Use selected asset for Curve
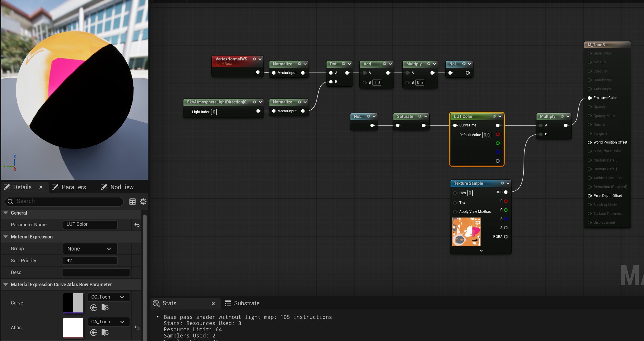The height and width of the screenshot is (341, 644). pyautogui.click(x=94, y=308)
